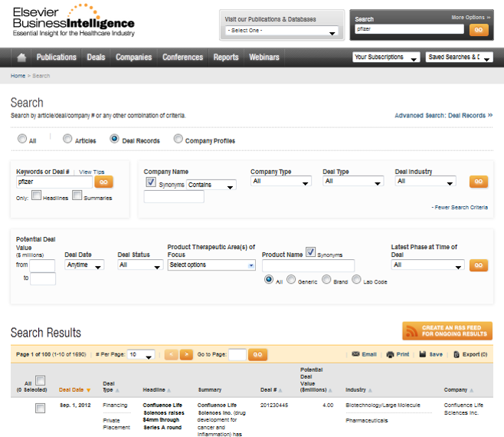Sort by Deal # column arrow
Image resolution: width=504 pixels, height=437 pixels.
pos(280,390)
